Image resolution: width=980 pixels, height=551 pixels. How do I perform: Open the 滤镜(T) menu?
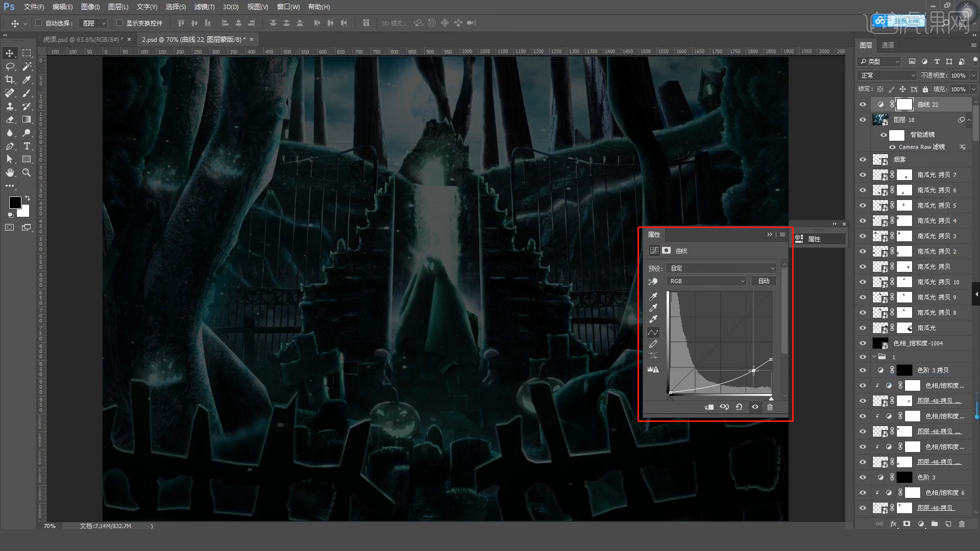coord(204,7)
